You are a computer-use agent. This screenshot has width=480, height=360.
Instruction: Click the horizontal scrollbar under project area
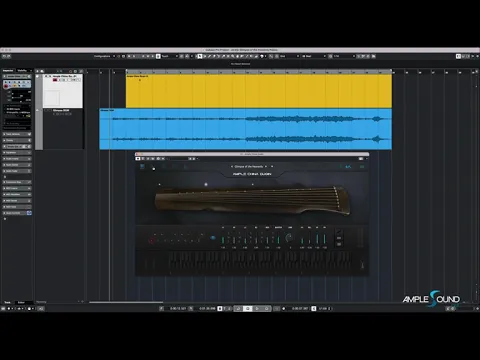pyautogui.click(x=126, y=302)
